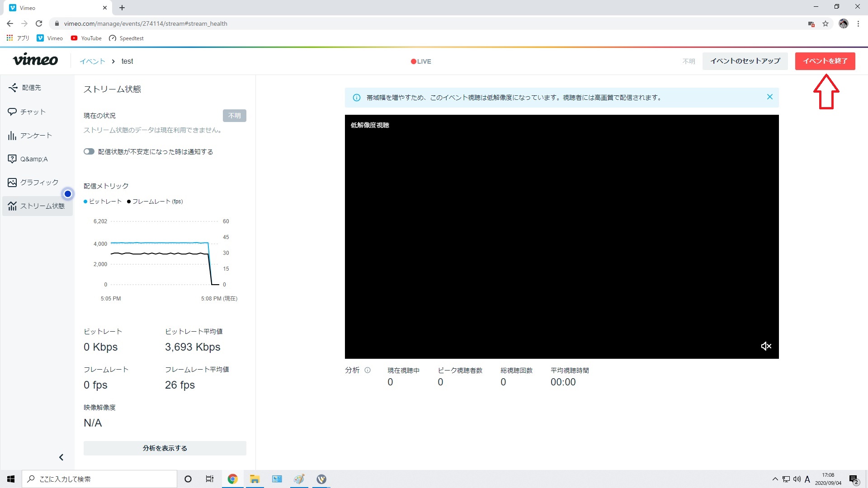
Task: Open アプリ bookmarks shortcut
Action: pyautogui.click(x=18, y=38)
